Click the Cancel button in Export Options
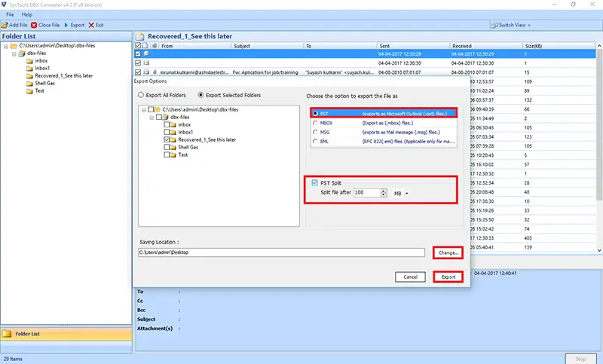The image size is (603, 364). click(x=410, y=277)
